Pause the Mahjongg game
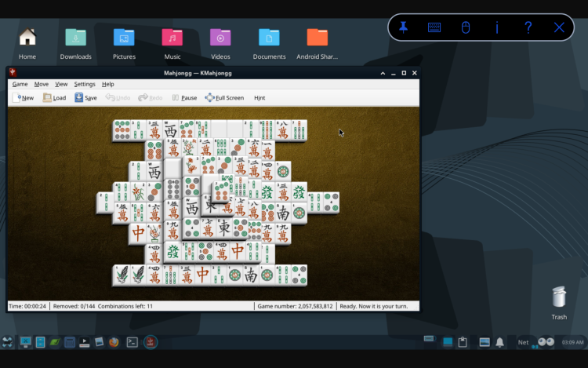The image size is (588, 368). pos(184,98)
